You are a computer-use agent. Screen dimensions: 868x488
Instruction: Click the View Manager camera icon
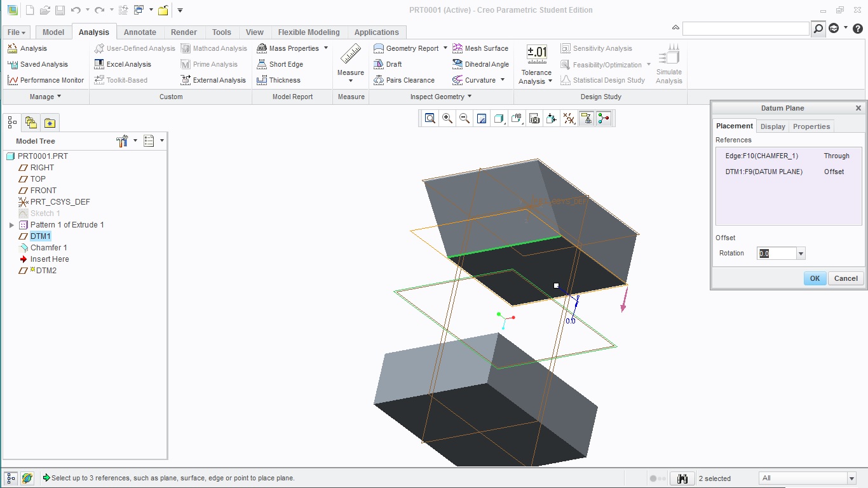(534, 118)
